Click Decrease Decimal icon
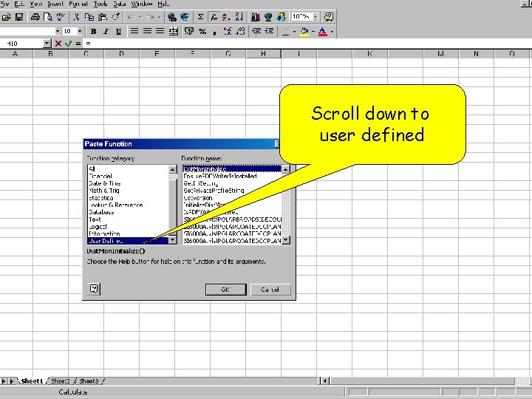The height and width of the screenshot is (399, 532). [240, 32]
